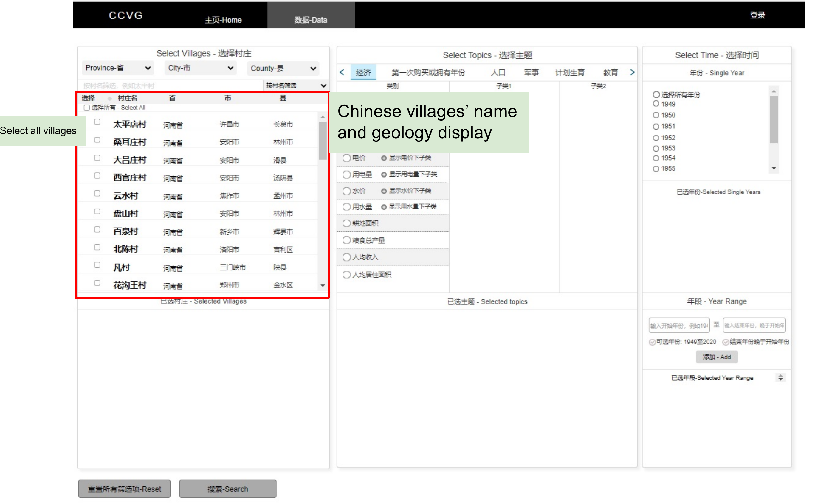Screen dimensions: 815x504
Task: Open the County-县 dropdown
Action: [283, 68]
